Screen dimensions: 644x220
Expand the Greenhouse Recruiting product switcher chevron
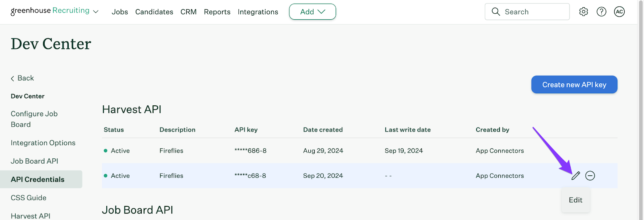point(96,12)
